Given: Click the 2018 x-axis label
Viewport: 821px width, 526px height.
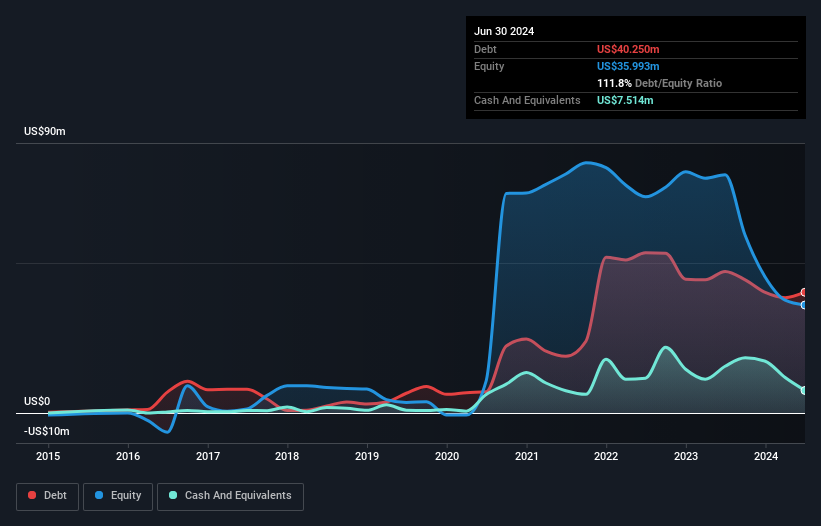Looking at the screenshot, I should [287, 456].
